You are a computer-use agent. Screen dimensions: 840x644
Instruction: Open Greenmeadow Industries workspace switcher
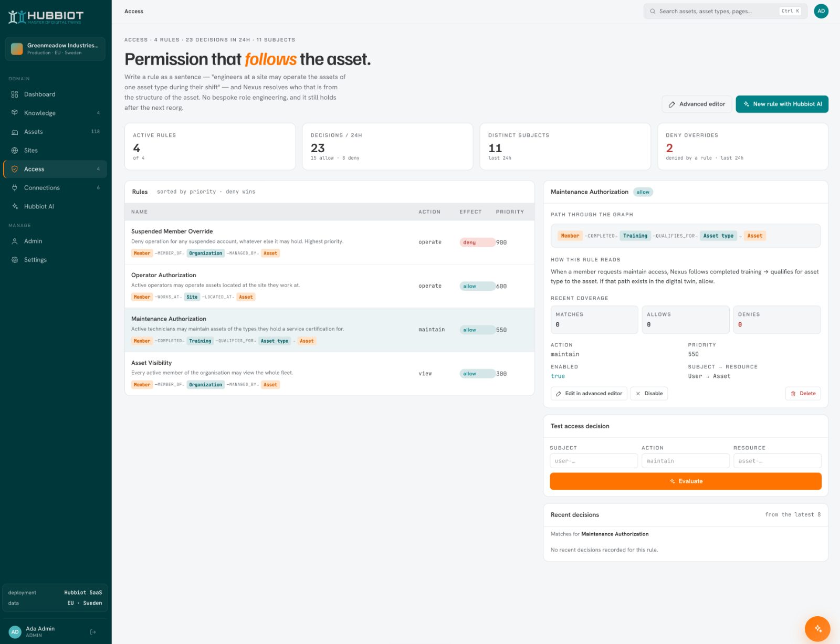(x=55, y=49)
